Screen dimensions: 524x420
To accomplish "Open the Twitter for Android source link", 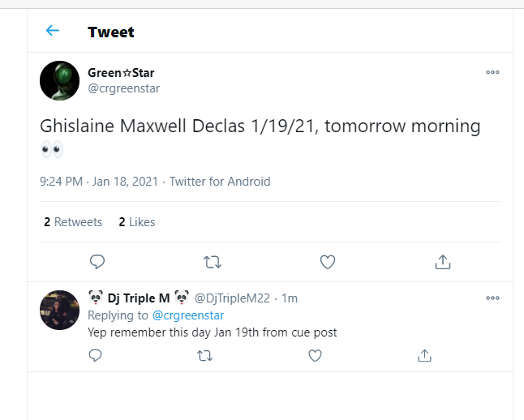I will point(220,182).
